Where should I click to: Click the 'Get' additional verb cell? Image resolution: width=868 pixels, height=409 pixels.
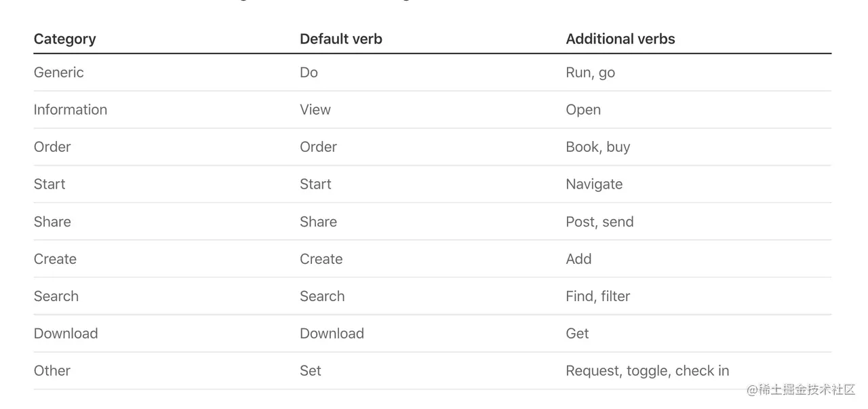(577, 334)
